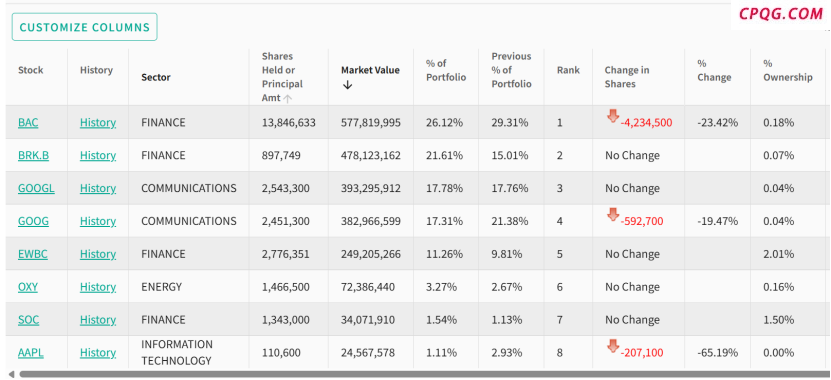This screenshot has width=831, height=380.
Task: Open the Customize Columns options
Action: click(85, 27)
